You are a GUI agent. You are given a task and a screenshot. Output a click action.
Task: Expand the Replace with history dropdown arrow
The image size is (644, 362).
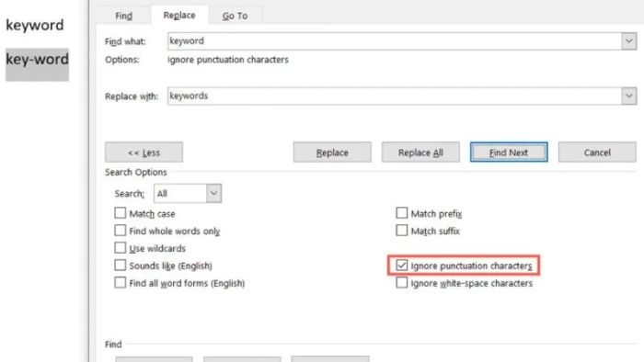tap(628, 96)
